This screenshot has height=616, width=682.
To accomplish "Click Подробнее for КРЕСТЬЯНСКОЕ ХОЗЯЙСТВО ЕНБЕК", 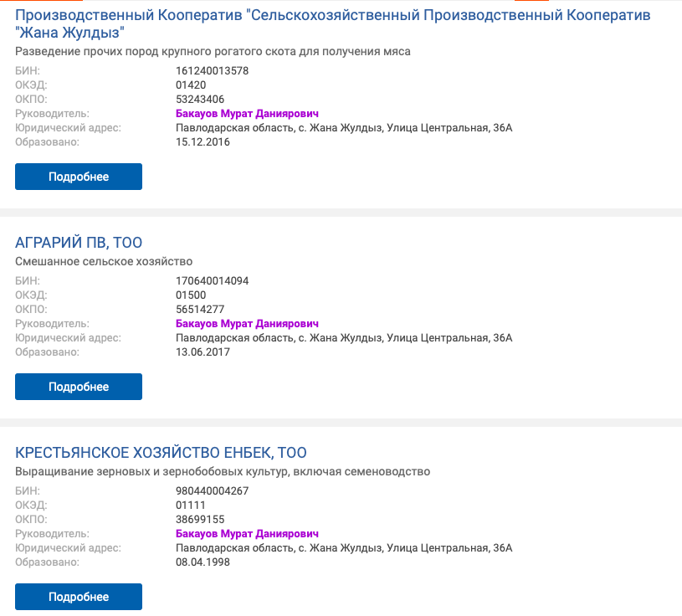I will [79, 597].
